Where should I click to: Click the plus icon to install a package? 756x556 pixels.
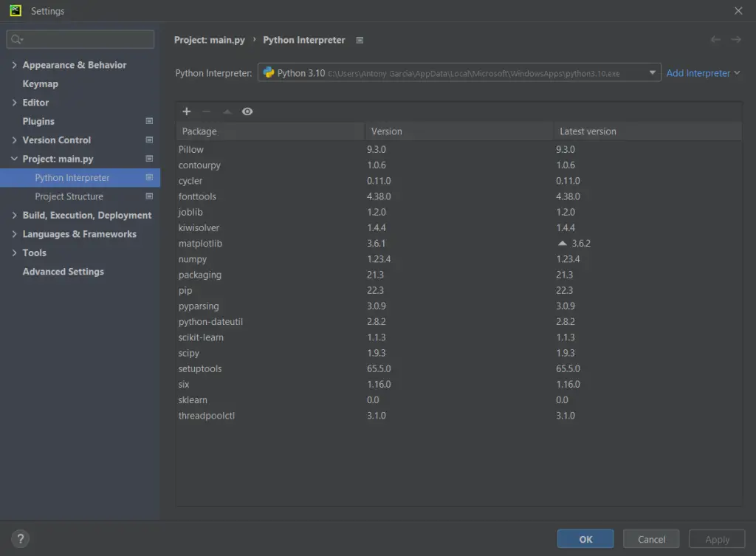(x=186, y=111)
